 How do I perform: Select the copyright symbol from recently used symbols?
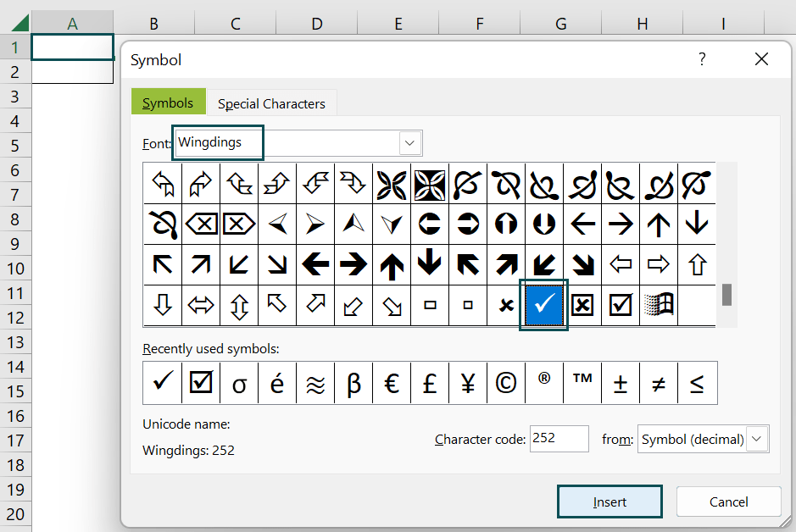[505, 383]
